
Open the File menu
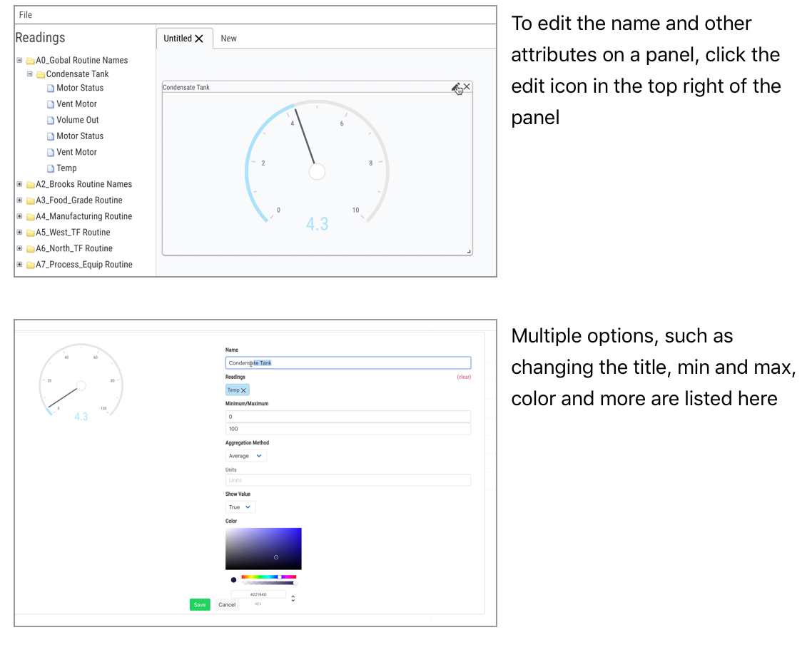(x=26, y=15)
